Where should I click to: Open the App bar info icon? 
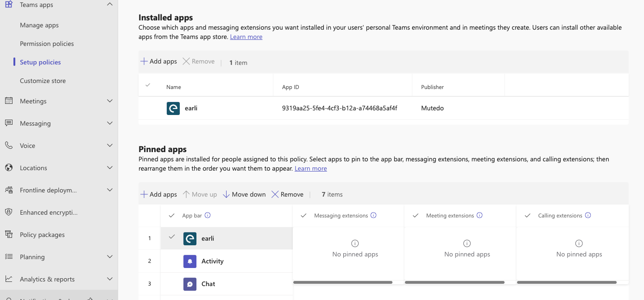pyautogui.click(x=208, y=215)
